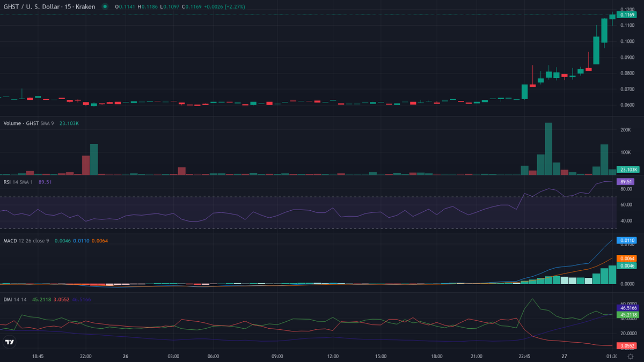Click the 15:00 time axis label
The height and width of the screenshot is (362, 644).
coord(381,356)
